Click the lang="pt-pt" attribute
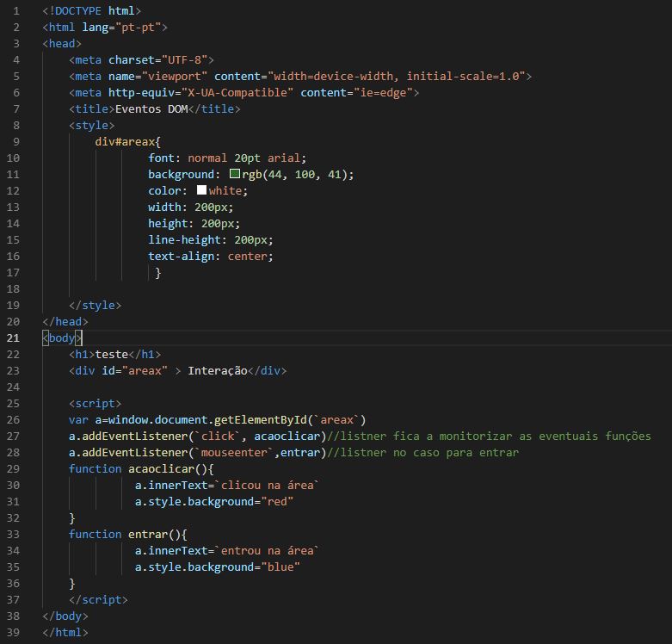Screen dimensions: 672x644 [121, 27]
